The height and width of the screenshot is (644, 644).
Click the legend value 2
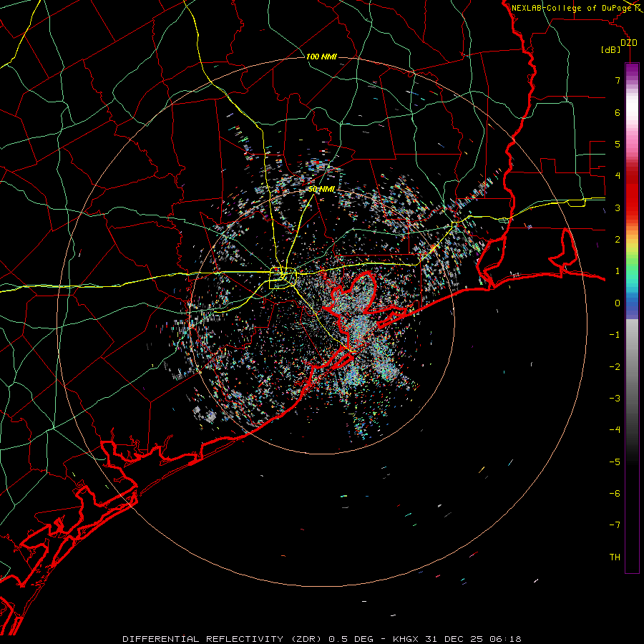(618, 240)
